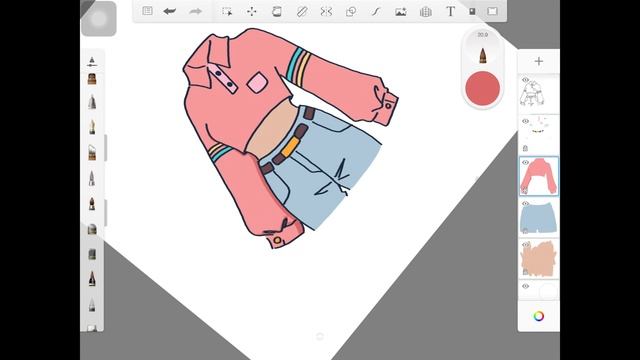Open the brush library icon atop palette

pos(92,62)
